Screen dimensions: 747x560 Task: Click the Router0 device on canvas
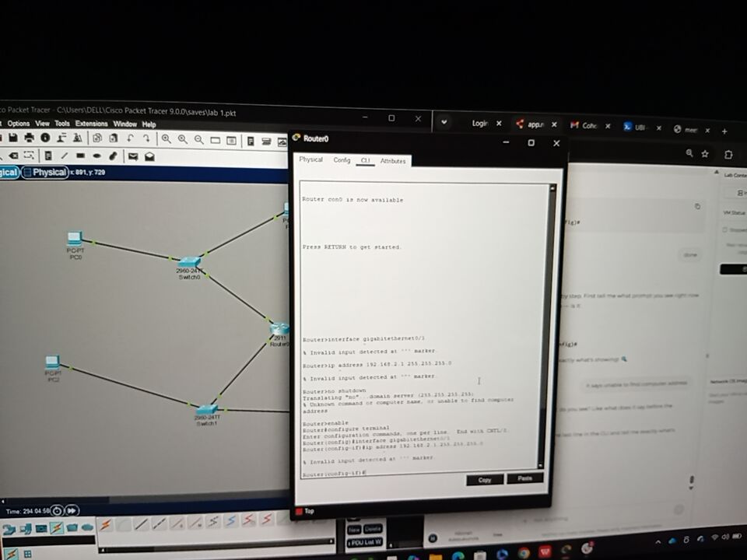click(279, 328)
